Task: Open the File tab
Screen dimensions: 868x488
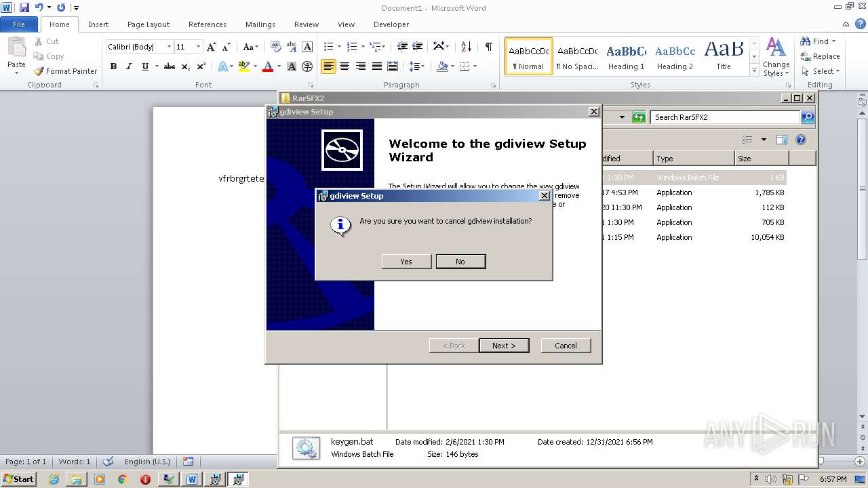Action: [x=19, y=24]
